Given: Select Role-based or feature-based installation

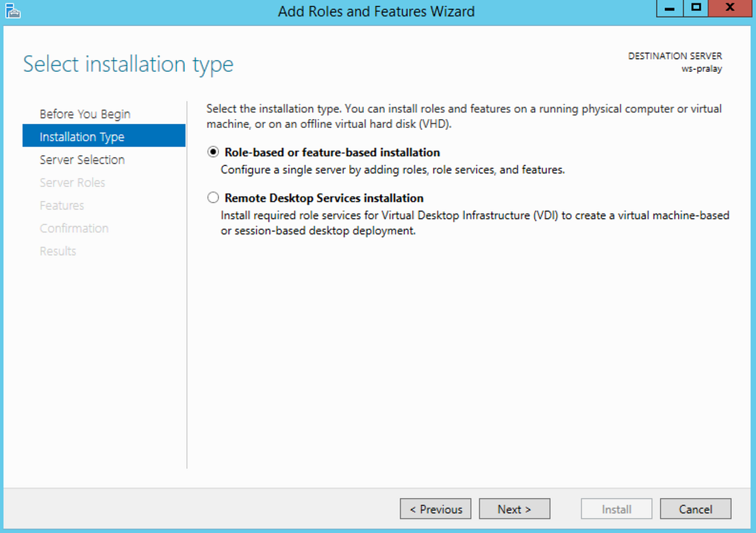Looking at the screenshot, I should pyautogui.click(x=213, y=152).
